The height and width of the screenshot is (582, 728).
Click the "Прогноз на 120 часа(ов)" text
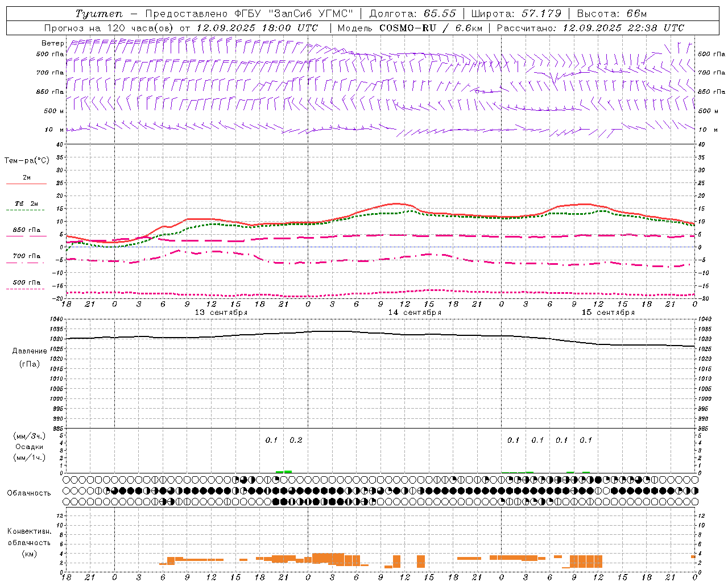tap(109, 28)
